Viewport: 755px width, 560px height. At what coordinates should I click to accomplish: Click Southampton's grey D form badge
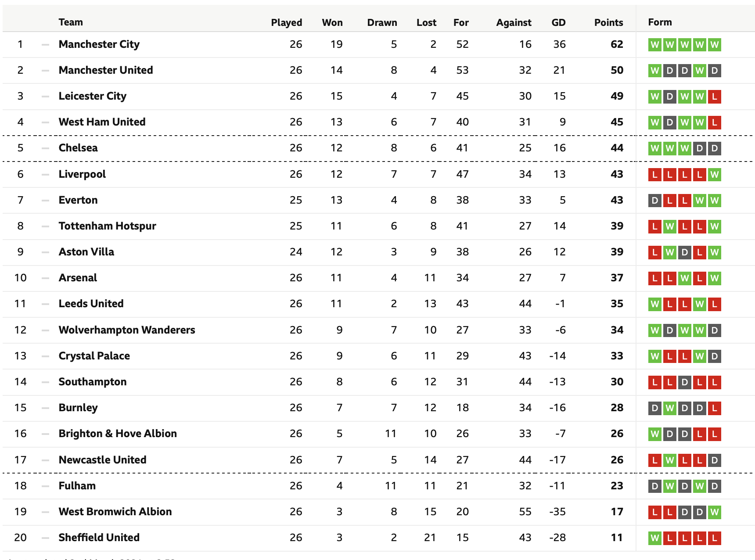tap(685, 382)
